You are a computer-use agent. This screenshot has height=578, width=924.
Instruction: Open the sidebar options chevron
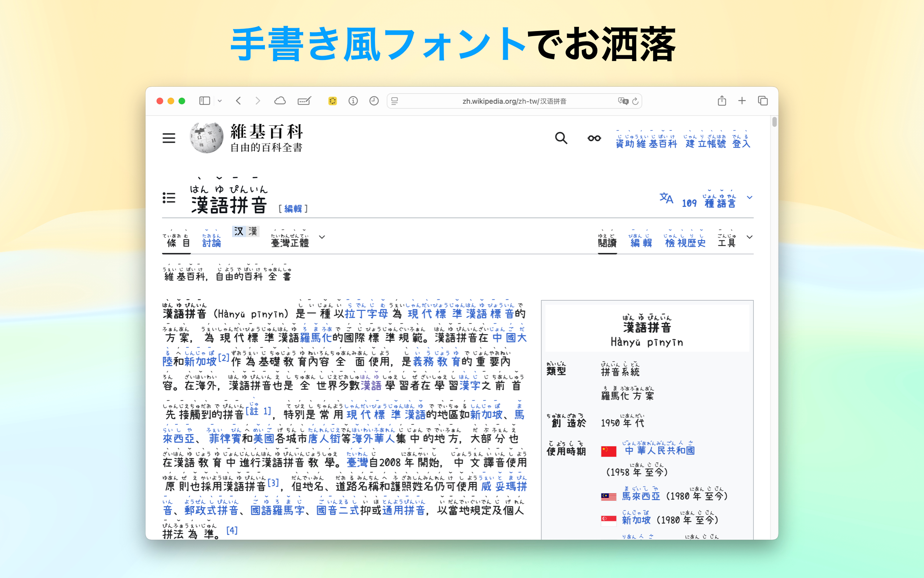point(220,101)
